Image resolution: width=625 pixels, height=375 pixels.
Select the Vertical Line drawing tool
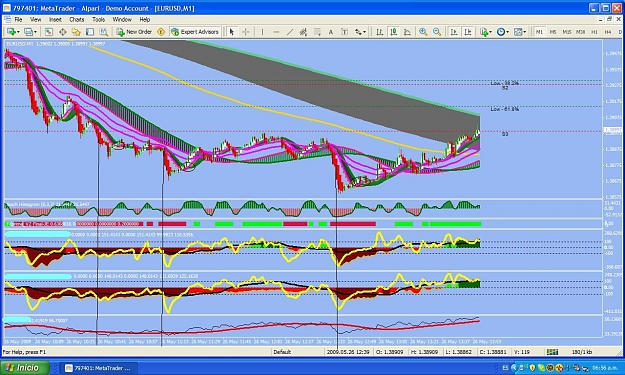[262, 32]
